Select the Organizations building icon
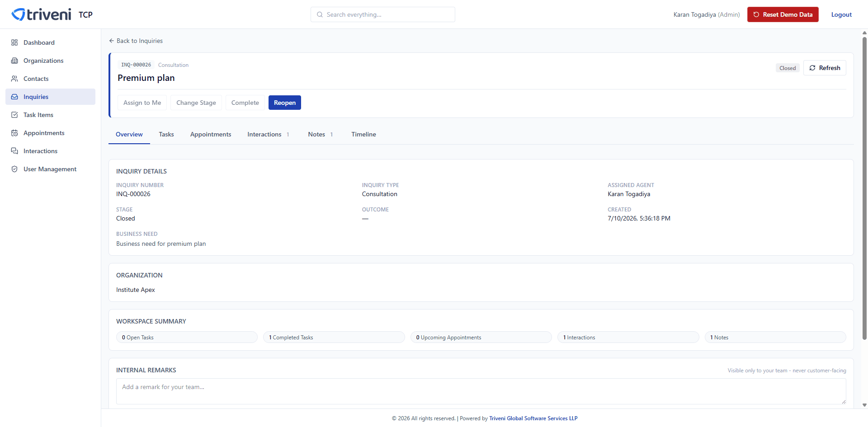Image resolution: width=868 pixels, height=427 pixels. [14, 61]
